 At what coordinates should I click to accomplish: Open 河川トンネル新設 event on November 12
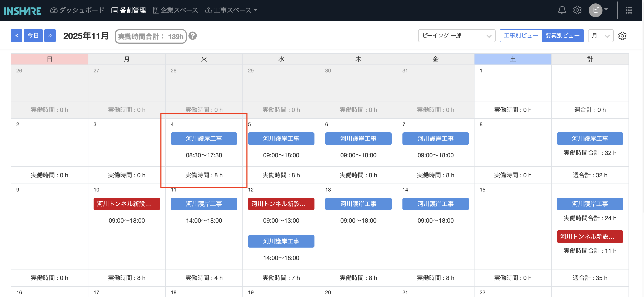(281, 204)
